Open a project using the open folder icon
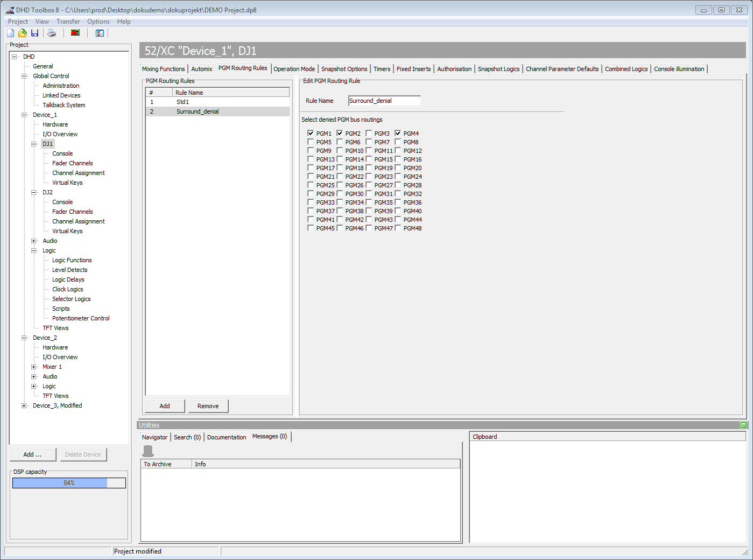 (22, 33)
